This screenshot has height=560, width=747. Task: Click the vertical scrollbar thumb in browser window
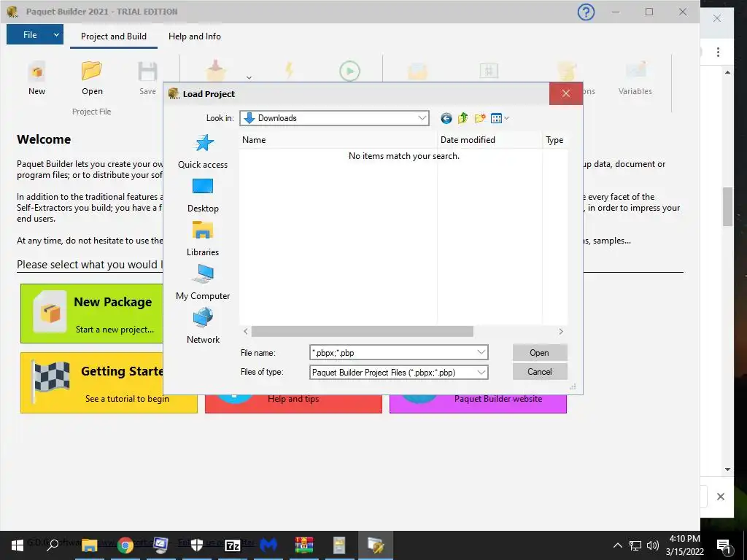coord(727,206)
